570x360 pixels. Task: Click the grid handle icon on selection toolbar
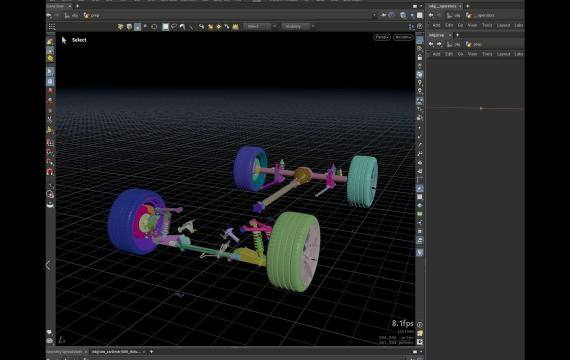[52, 27]
